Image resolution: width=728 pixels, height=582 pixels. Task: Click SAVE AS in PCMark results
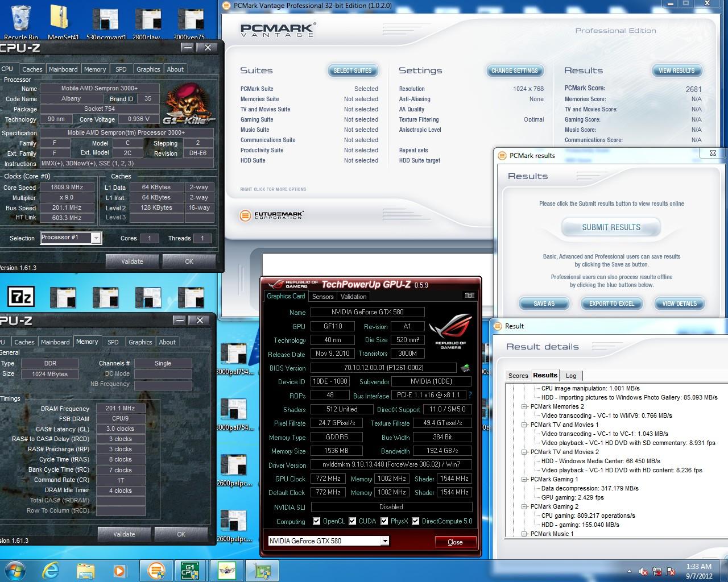point(544,304)
